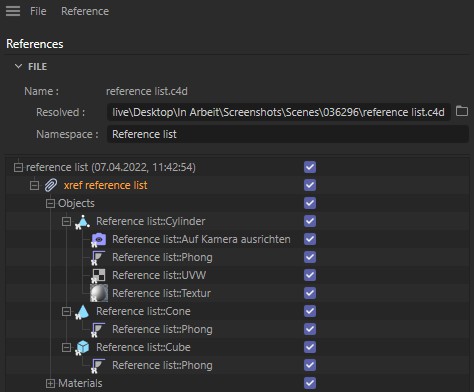Open the hamburger menu icon

(x=13, y=11)
